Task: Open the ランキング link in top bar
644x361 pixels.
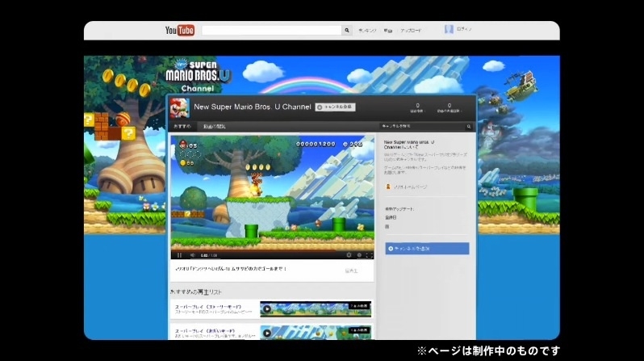Action: pyautogui.click(x=367, y=31)
